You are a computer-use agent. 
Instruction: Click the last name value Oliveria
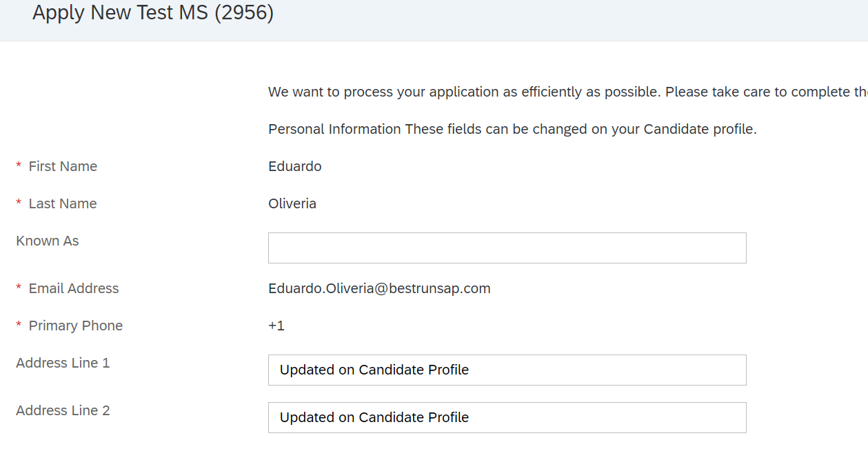(292, 203)
